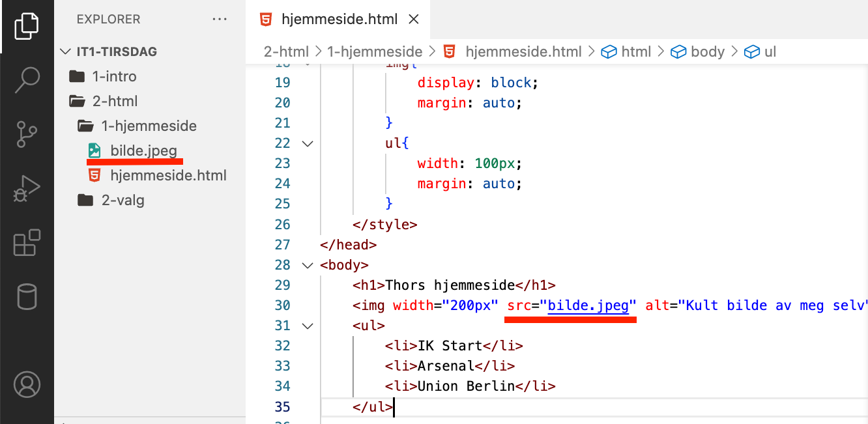868x424 pixels.
Task: Close the hjemmeside.html editor tab
Action: click(x=413, y=20)
